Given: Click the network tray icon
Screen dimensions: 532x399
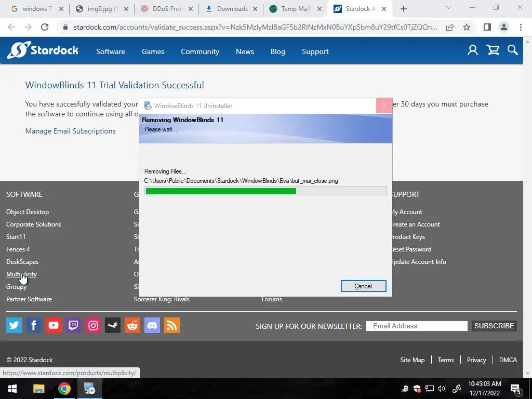Looking at the screenshot, I should pos(430,389).
